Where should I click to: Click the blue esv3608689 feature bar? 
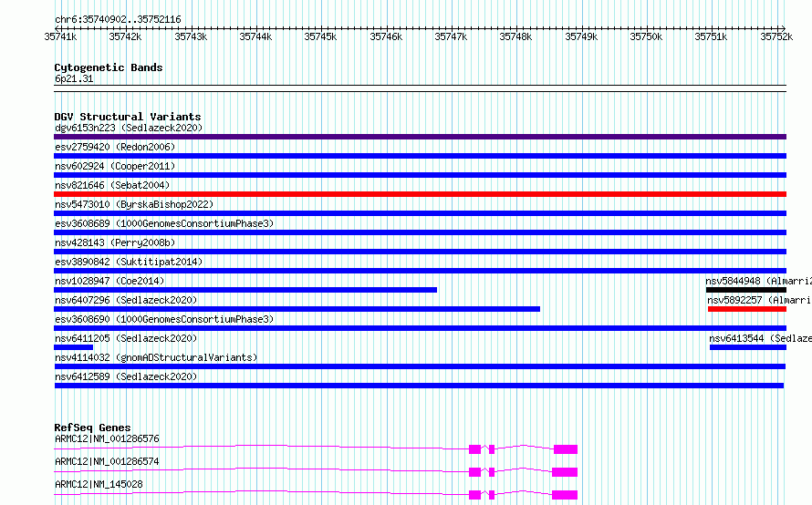pyautogui.click(x=420, y=232)
